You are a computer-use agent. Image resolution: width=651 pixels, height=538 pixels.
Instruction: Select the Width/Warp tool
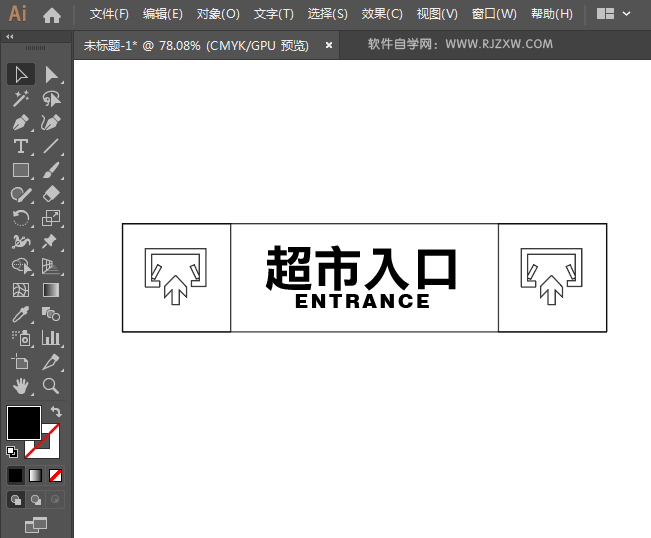coord(21,242)
